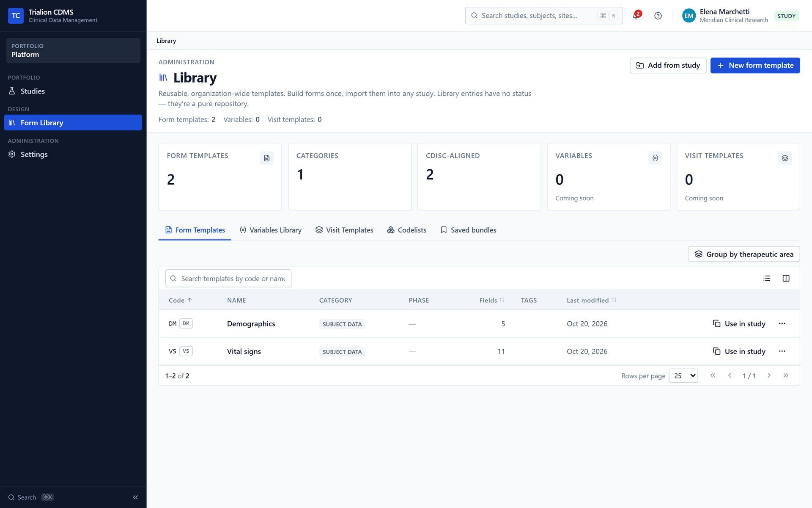Open the notifications bell
Screen dimensions: 812x508
click(x=636, y=16)
